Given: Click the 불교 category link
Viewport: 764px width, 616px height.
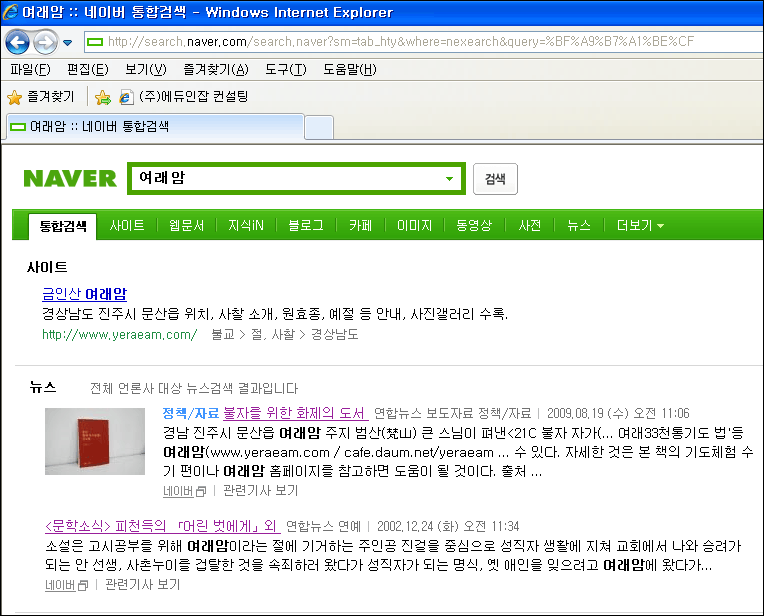Looking at the screenshot, I should coord(223,334).
